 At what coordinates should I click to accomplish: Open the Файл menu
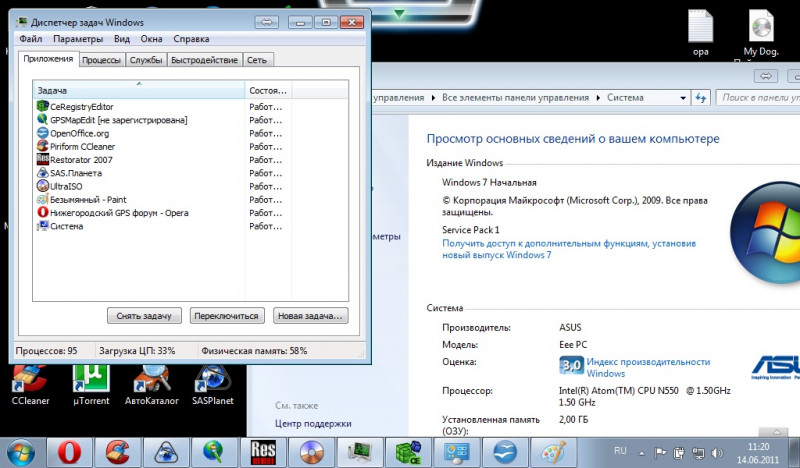[31, 39]
